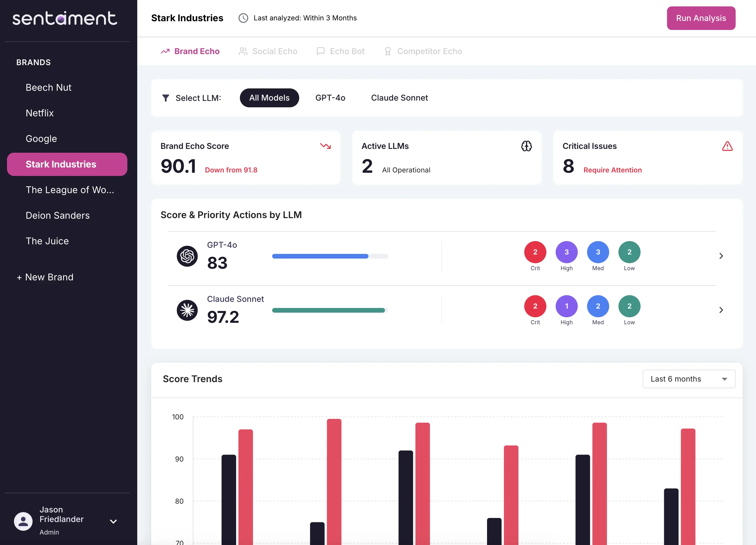
Task: Open Deion Sanders brand
Action: point(67,215)
